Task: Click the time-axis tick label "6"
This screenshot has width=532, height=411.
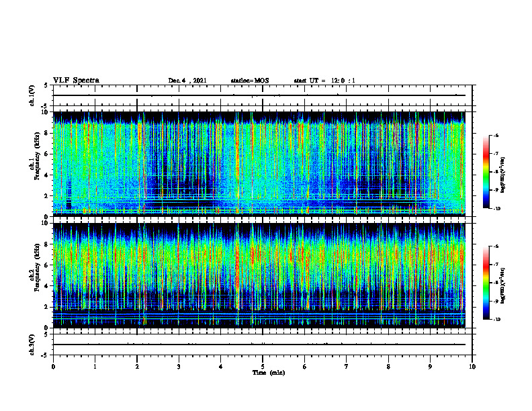Action: (305, 367)
